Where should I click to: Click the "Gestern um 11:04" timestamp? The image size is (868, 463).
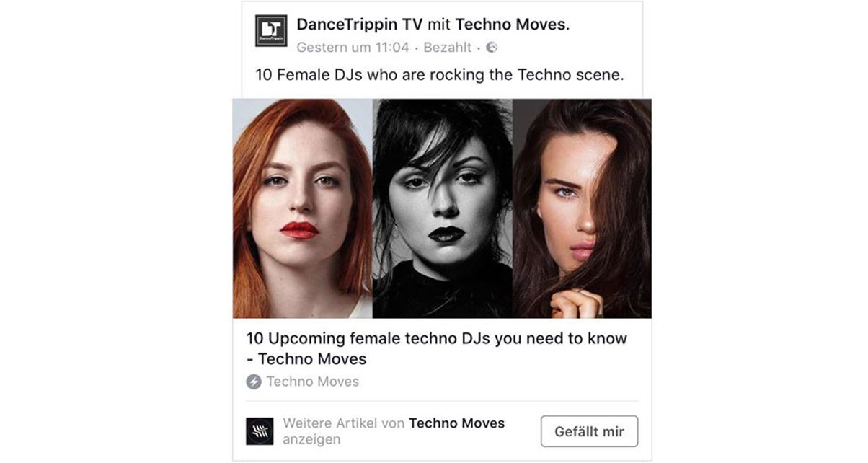[x=353, y=48]
